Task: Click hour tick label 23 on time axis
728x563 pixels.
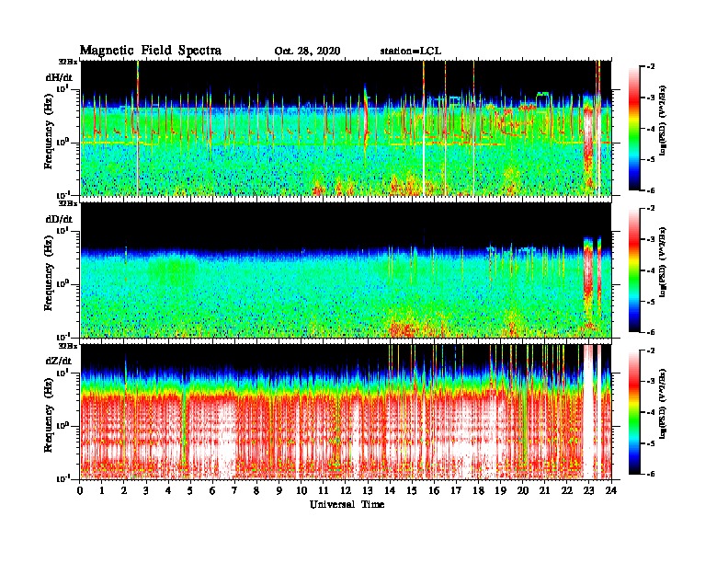Action: [x=589, y=490]
